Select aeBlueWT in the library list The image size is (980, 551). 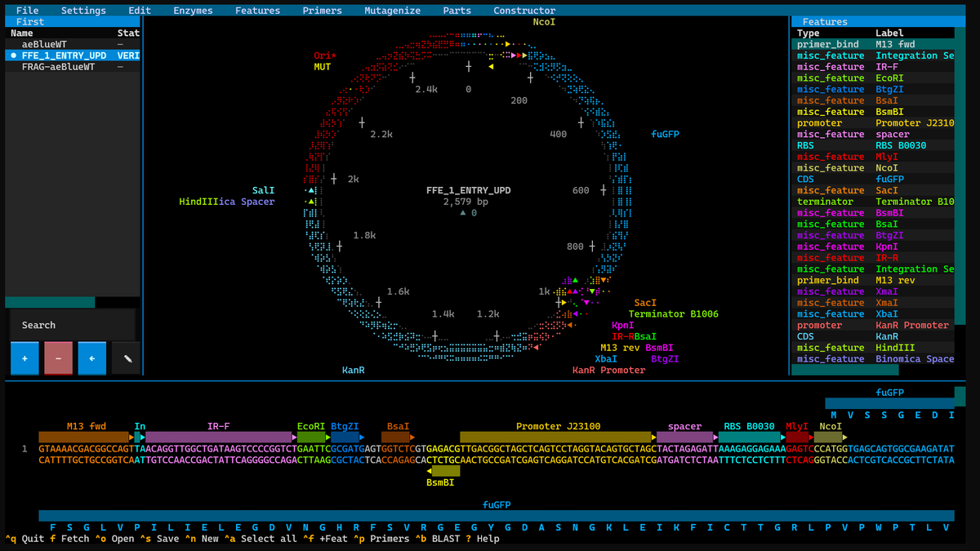coord(73,44)
